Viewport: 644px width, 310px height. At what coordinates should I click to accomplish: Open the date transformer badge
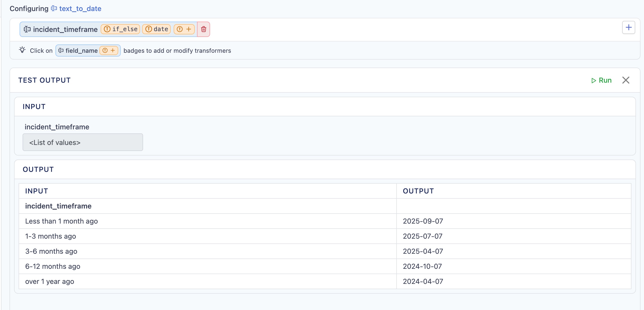point(157,29)
